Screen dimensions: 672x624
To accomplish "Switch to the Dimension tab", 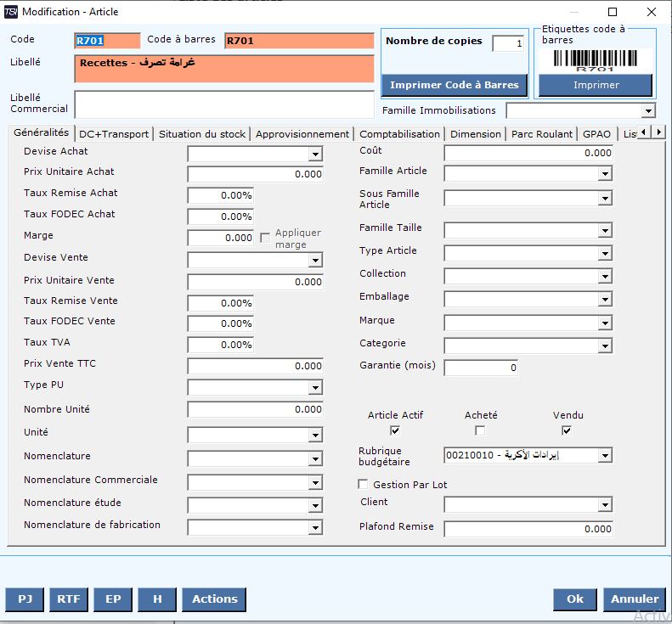I will [x=476, y=134].
